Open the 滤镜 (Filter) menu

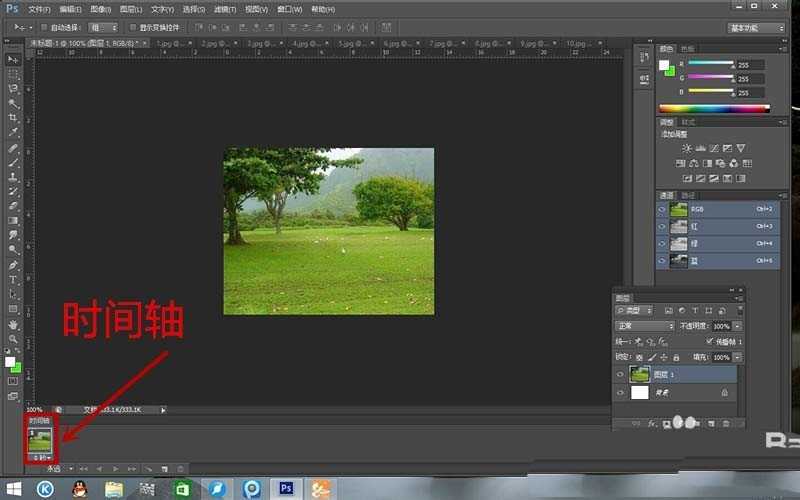pyautogui.click(x=225, y=9)
